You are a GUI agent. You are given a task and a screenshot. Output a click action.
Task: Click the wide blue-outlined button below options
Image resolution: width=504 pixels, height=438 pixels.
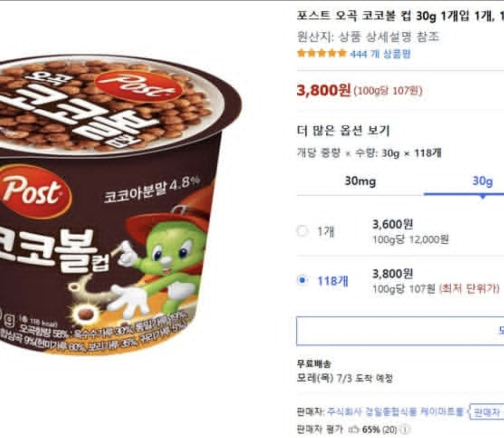tap(400, 331)
